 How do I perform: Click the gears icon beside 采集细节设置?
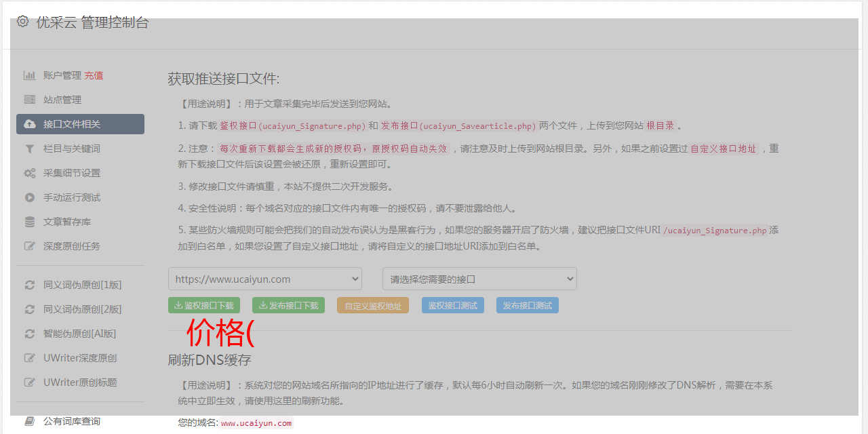[30, 173]
